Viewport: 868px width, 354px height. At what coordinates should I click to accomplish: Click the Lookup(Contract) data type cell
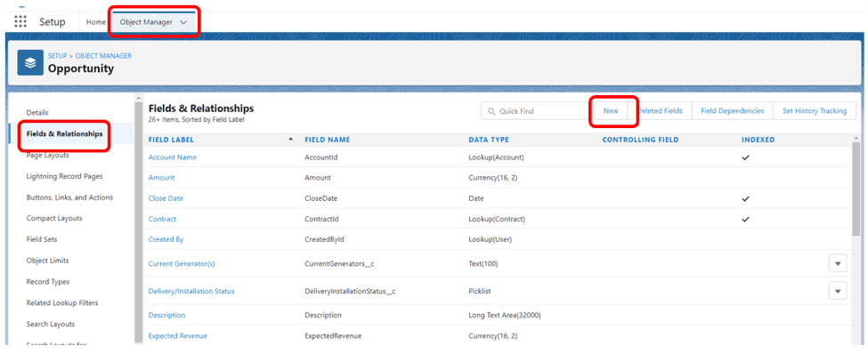497,219
